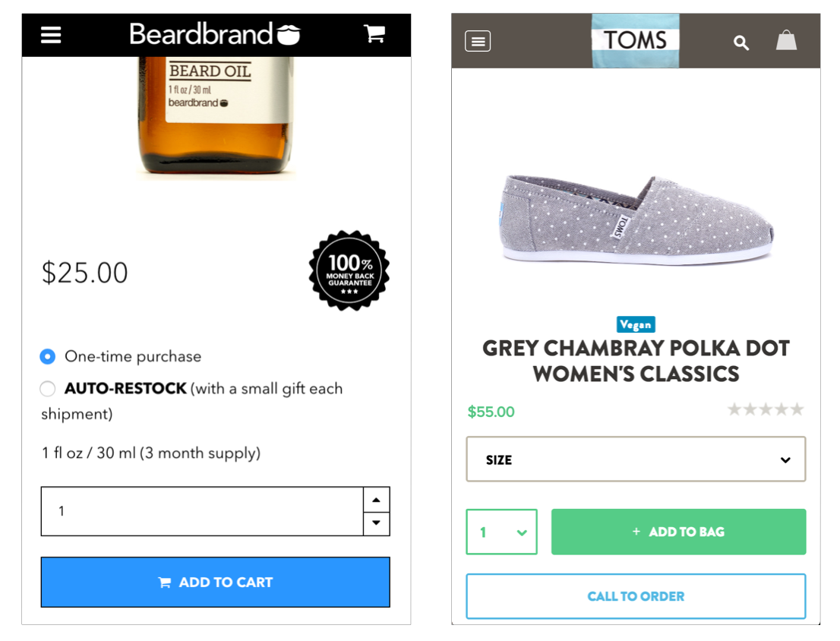
Task: Open the TOMS shopping bag icon
Action: pos(786,40)
